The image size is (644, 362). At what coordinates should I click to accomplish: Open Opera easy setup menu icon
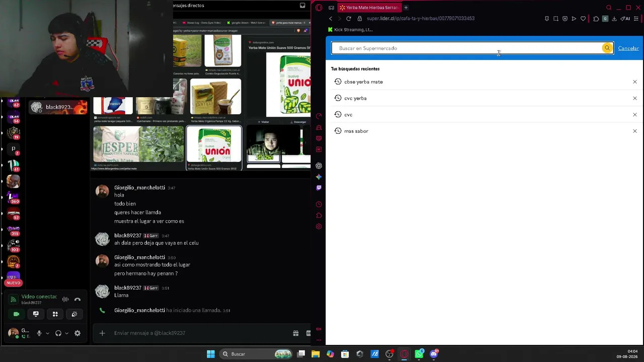click(x=636, y=19)
